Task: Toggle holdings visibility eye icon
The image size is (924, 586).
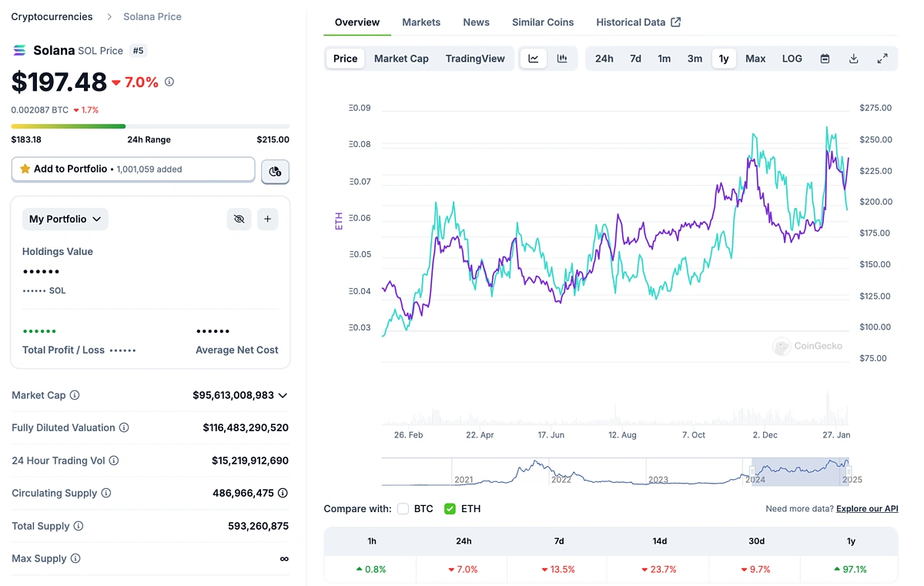Action: point(239,219)
